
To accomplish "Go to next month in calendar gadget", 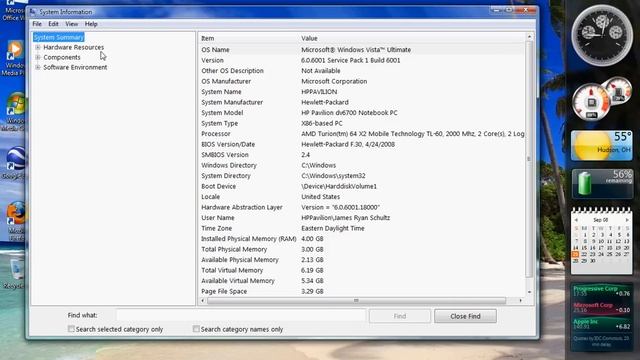I will point(627,220).
